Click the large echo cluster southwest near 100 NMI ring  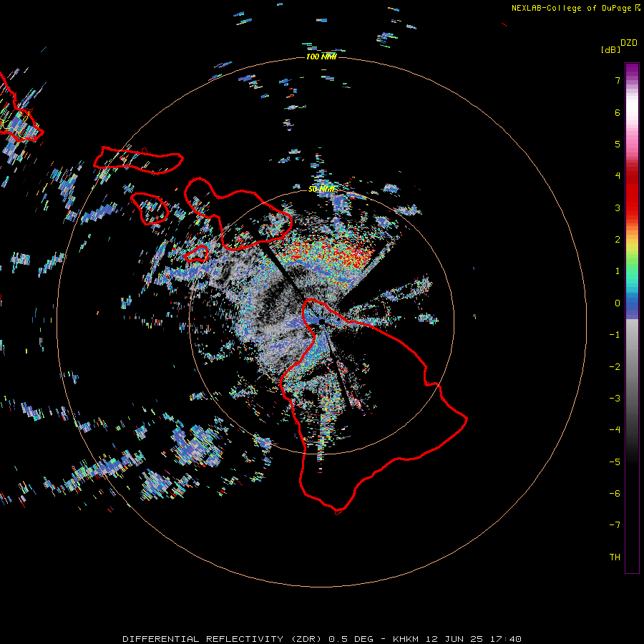[x=196, y=447]
